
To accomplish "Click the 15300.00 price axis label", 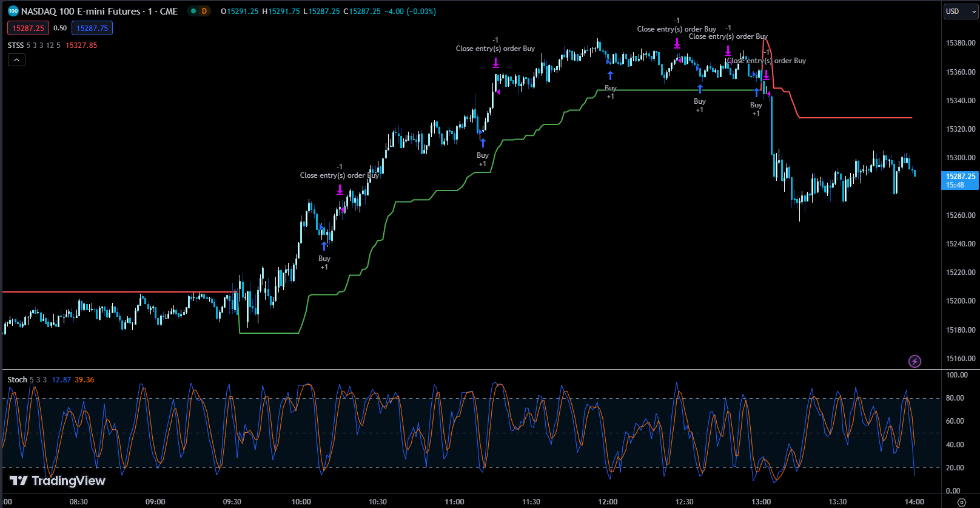I will 961,158.
